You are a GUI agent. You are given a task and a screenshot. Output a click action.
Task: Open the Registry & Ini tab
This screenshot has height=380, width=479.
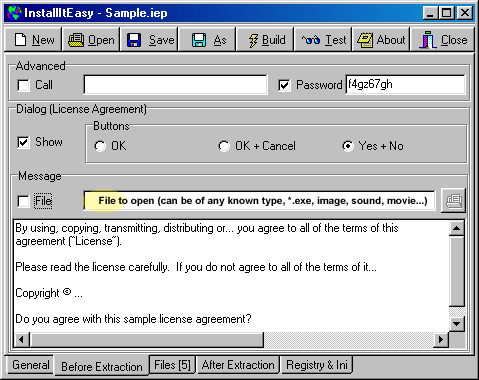[x=317, y=365]
